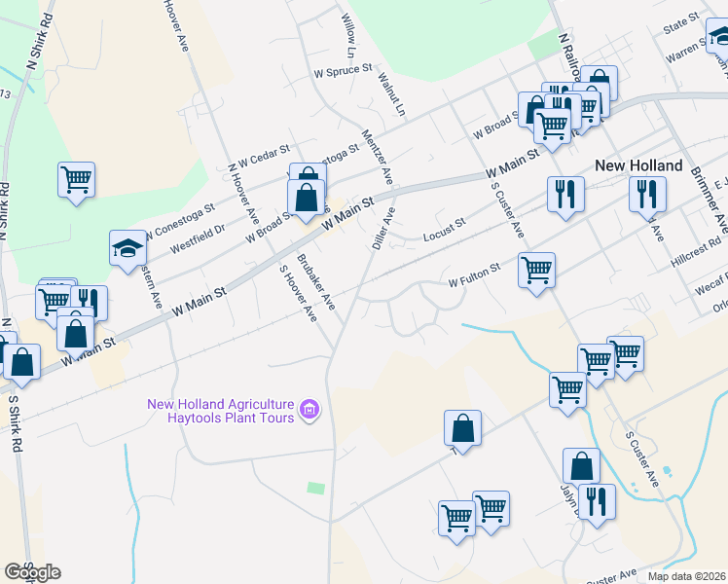This screenshot has width=728, height=584.
Task: Click the 'Hillcrest Rd' street label
Action: [696, 253]
